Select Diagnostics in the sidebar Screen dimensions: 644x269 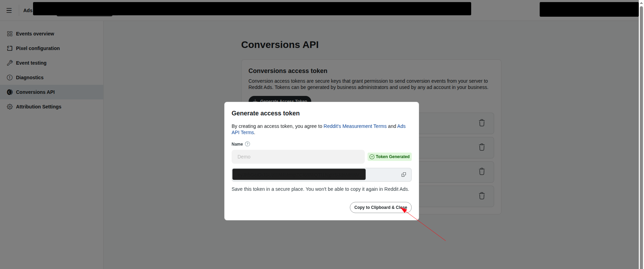coord(51,78)
